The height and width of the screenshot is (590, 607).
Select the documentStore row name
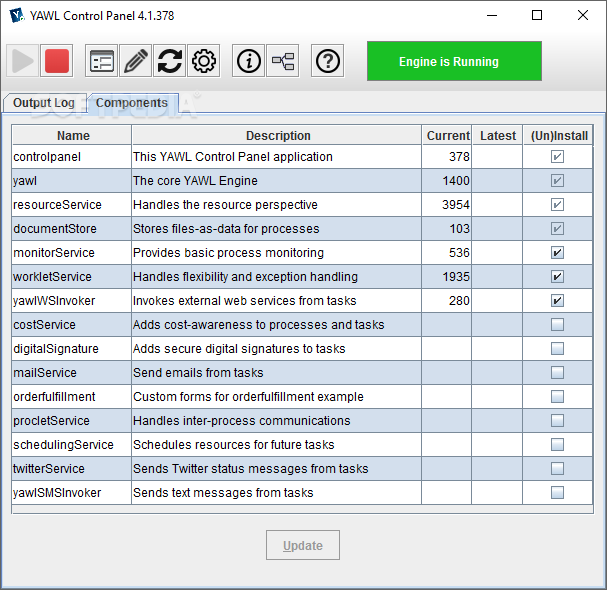(72, 229)
